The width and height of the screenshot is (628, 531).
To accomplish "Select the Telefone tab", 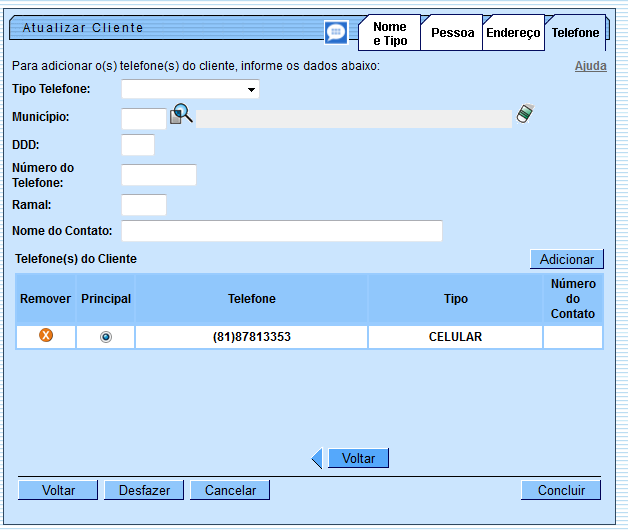I will pyautogui.click(x=575, y=33).
